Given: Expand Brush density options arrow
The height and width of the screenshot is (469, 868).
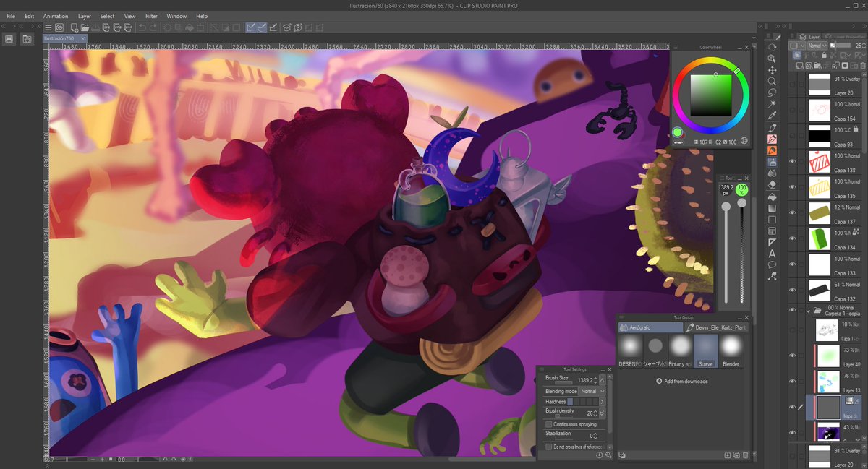Looking at the screenshot, I should pos(603,413).
